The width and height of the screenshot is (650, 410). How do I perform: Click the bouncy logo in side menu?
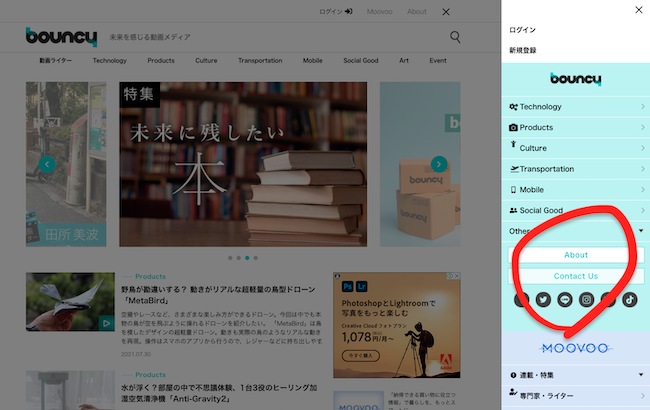575,79
